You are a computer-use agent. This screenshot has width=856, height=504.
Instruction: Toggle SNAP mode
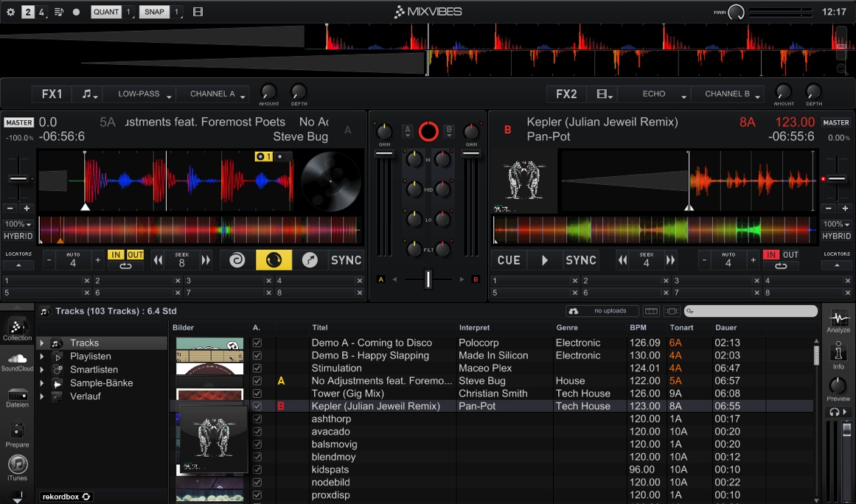click(155, 12)
